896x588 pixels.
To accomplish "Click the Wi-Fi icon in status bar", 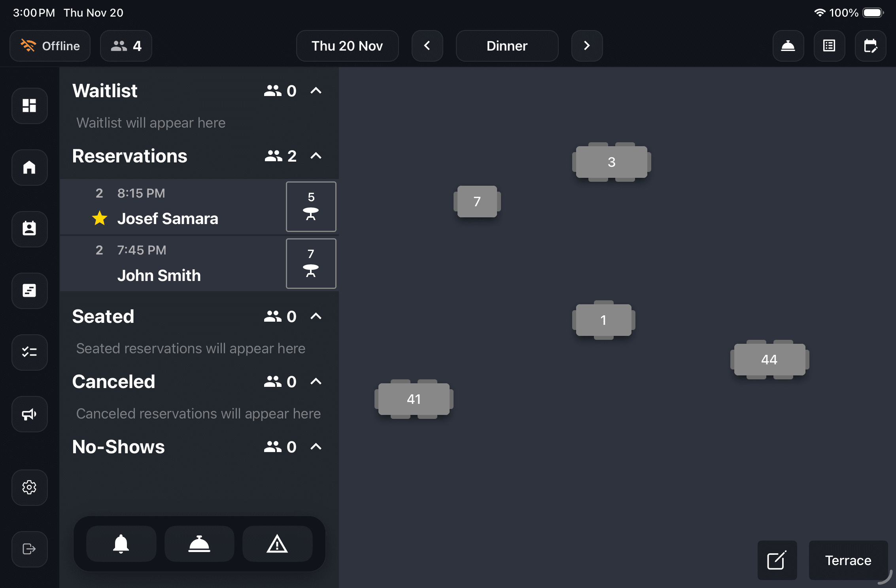I will (x=820, y=13).
